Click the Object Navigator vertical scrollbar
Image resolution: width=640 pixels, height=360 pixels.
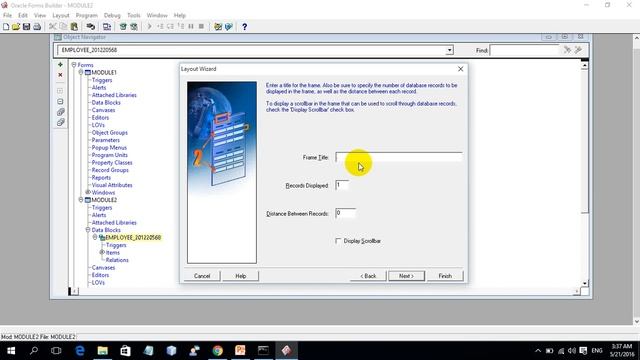coord(584,174)
